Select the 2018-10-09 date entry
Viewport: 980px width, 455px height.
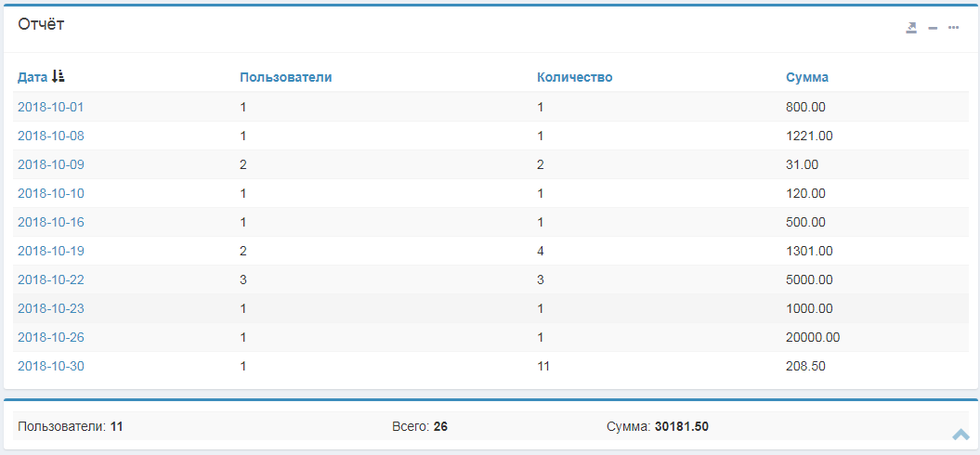51,164
